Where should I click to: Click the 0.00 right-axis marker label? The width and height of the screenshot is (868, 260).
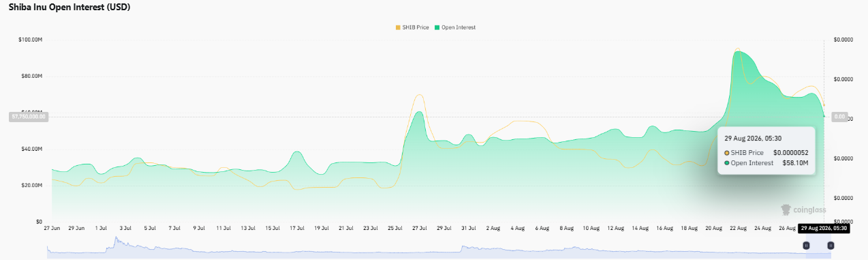(839, 117)
